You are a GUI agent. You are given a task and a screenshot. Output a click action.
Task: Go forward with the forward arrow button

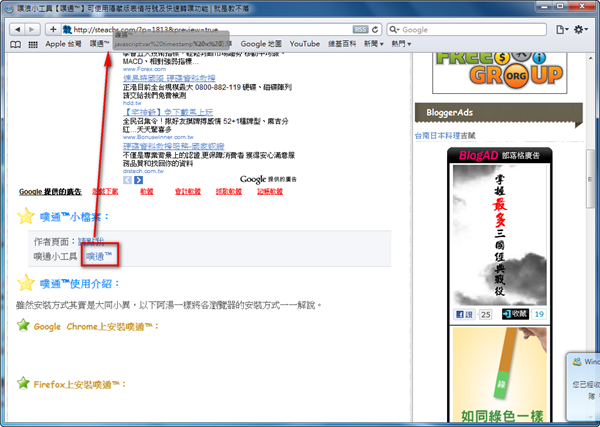point(32,29)
